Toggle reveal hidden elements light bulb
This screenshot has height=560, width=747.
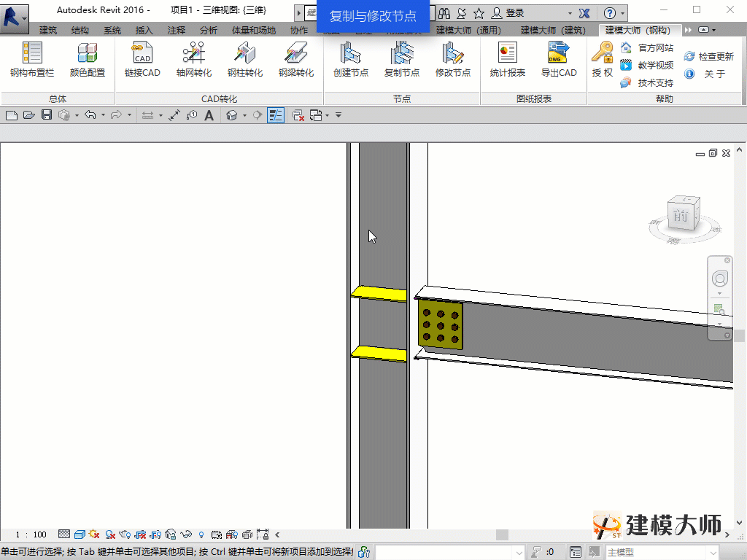(201, 534)
